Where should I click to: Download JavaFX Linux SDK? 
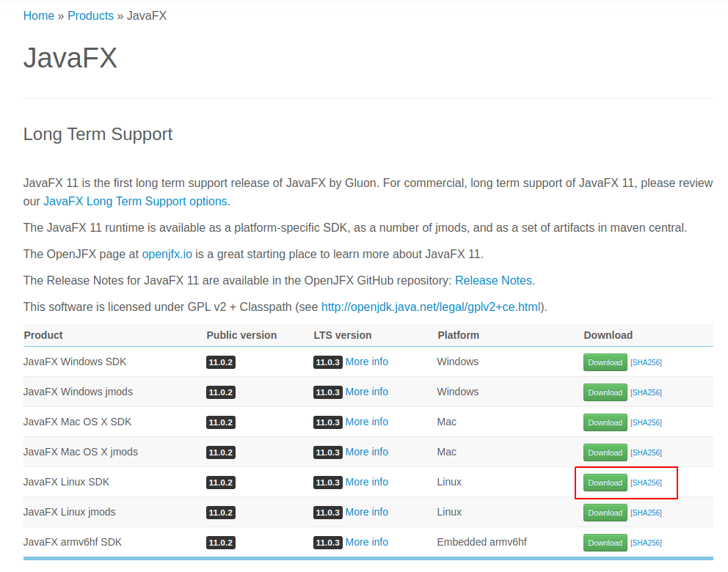click(x=605, y=483)
